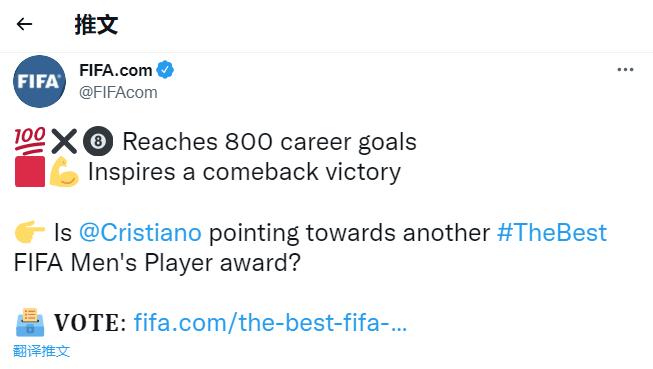Click 翻译推文 to translate the tweet
653x369 pixels.
pos(41,351)
